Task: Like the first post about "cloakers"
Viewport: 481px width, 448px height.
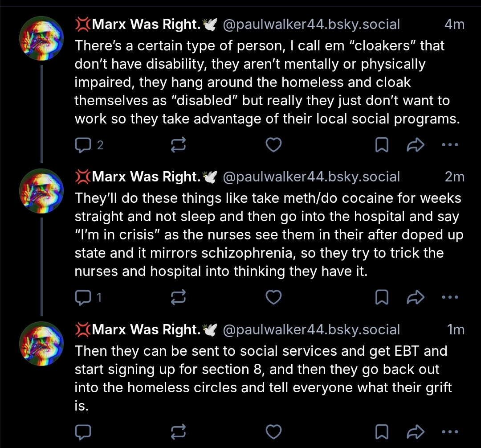Action: click(273, 144)
